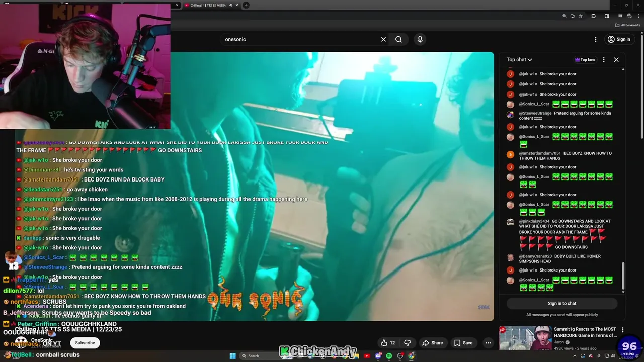Open YouTube app from the taskbar
644x362 pixels.
(x=367, y=356)
